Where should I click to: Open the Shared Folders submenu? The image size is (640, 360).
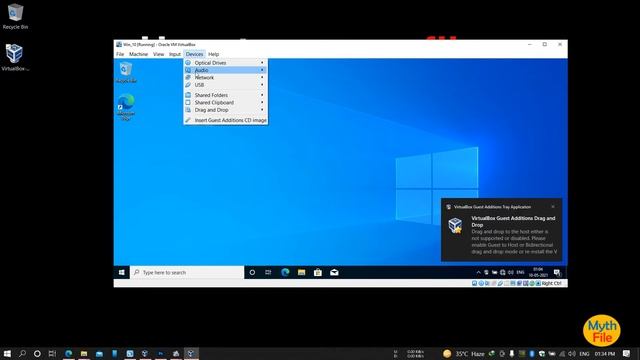(225, 95)
